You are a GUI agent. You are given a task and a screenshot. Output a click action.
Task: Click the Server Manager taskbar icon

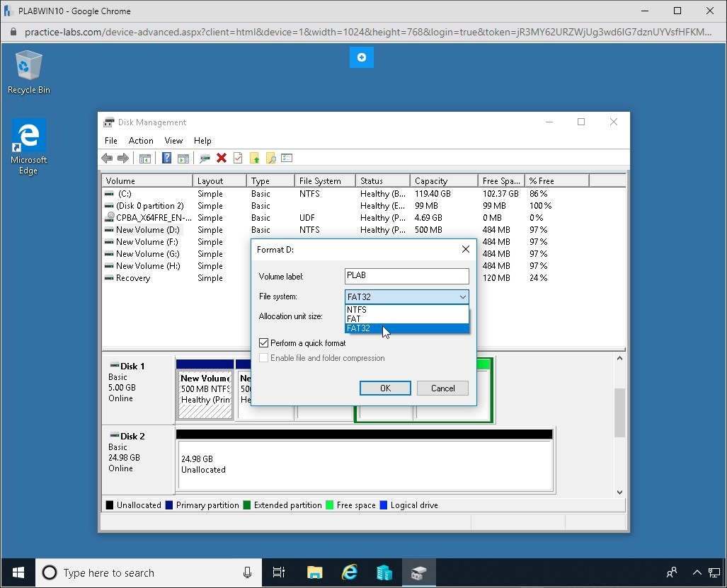[384, 572]
